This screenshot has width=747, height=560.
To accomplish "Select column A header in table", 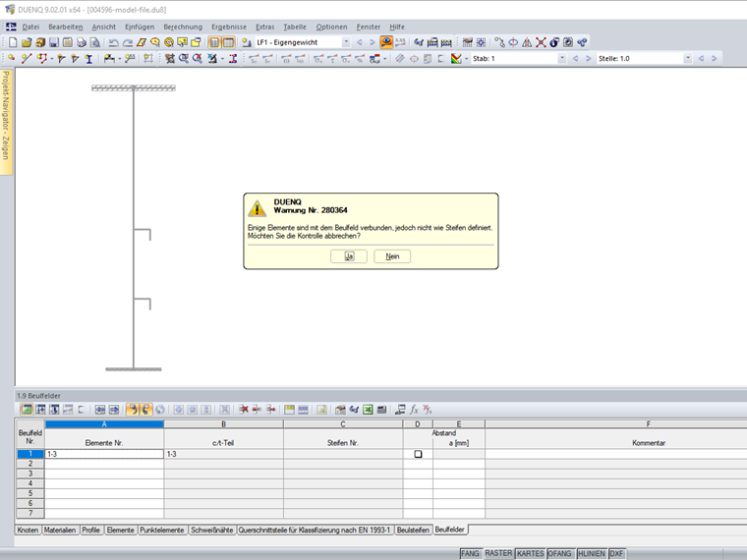I will [x=104, y=423].
